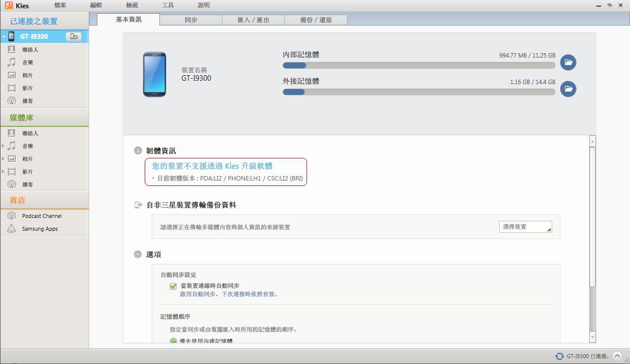This screenshot has width=630, height=364.
Task: Switch to the 基本資訊 tab
Action: (128, 19)
